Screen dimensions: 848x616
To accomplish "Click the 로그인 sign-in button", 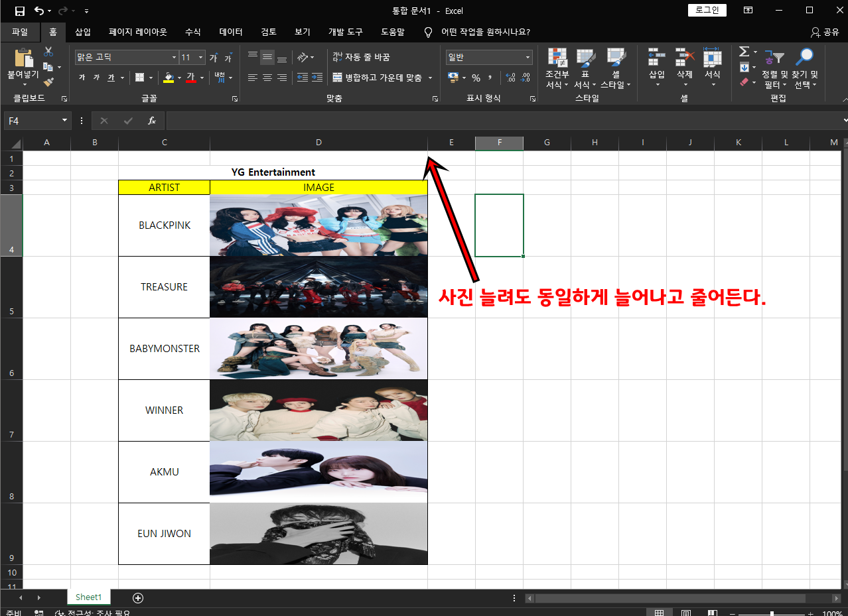I will tap(707, 11).
